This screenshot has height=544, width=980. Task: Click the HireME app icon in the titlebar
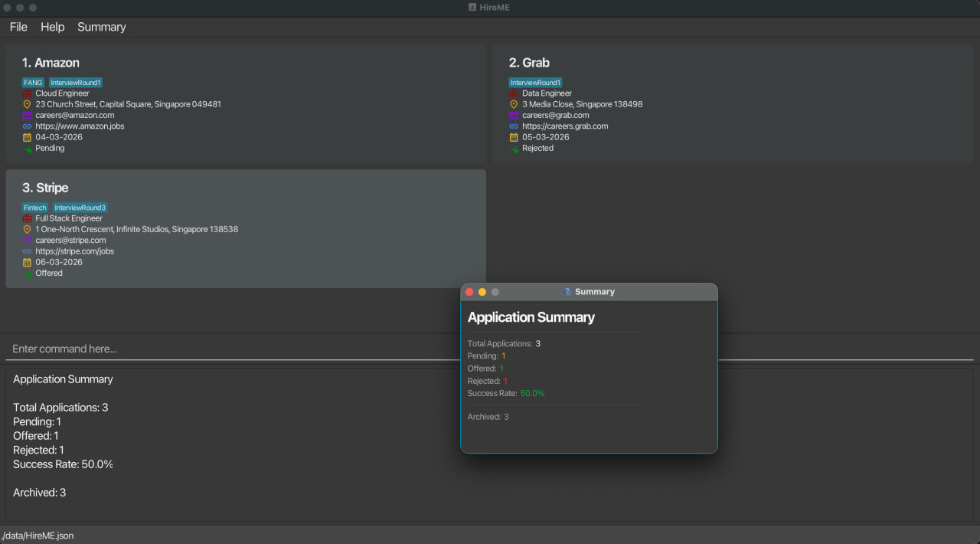click(471, 7)
